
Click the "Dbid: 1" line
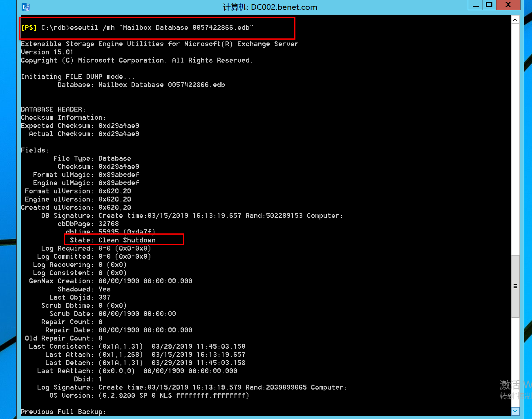tap(88, 379)
